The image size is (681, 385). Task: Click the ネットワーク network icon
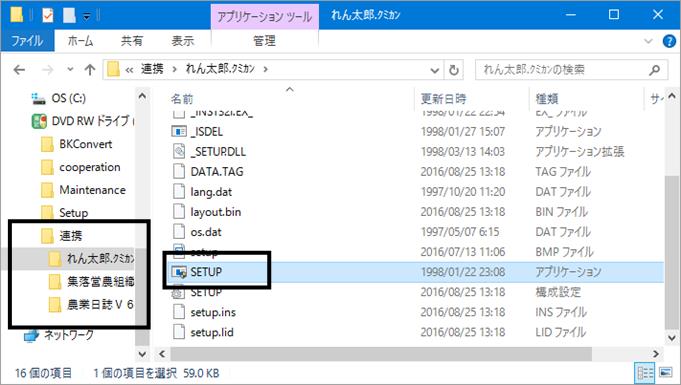click(32, 336)
